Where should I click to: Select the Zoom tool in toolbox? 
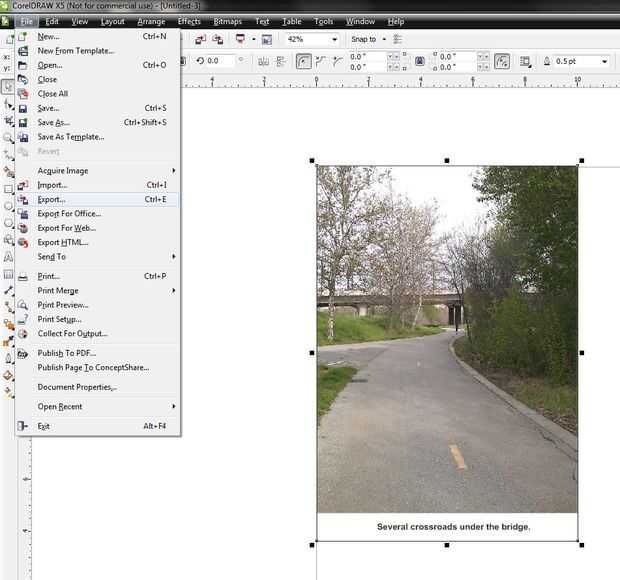[x=8, y=138]
